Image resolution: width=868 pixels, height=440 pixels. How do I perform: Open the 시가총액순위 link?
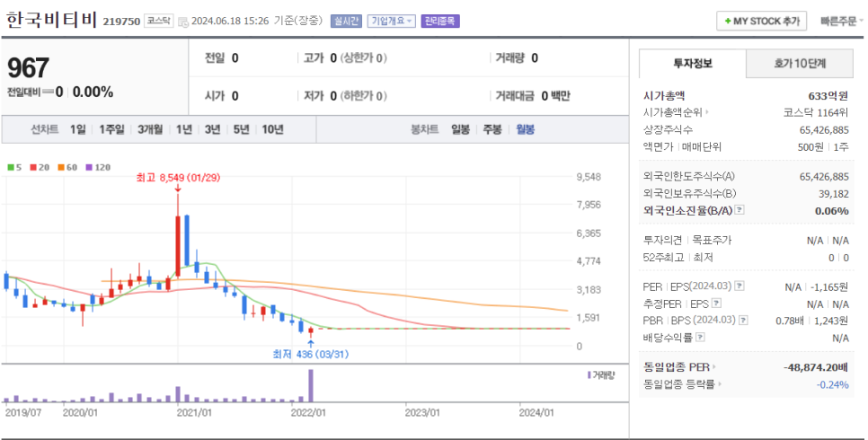tap(676, 112)
